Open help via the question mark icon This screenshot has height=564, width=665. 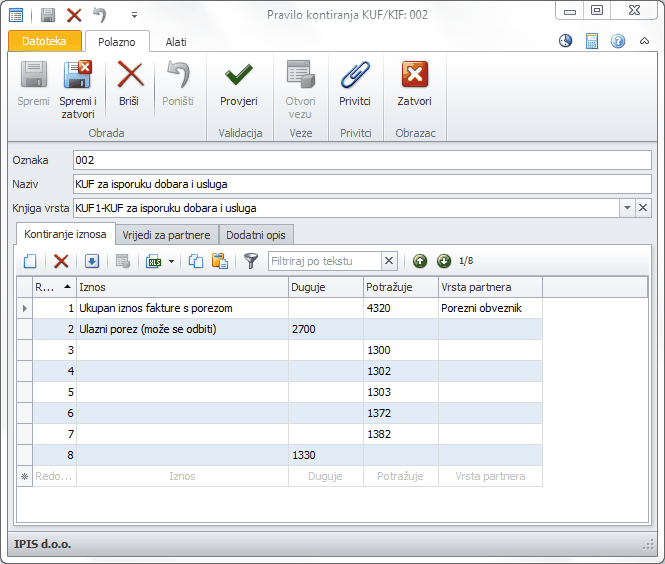click(x=618, y=41)
